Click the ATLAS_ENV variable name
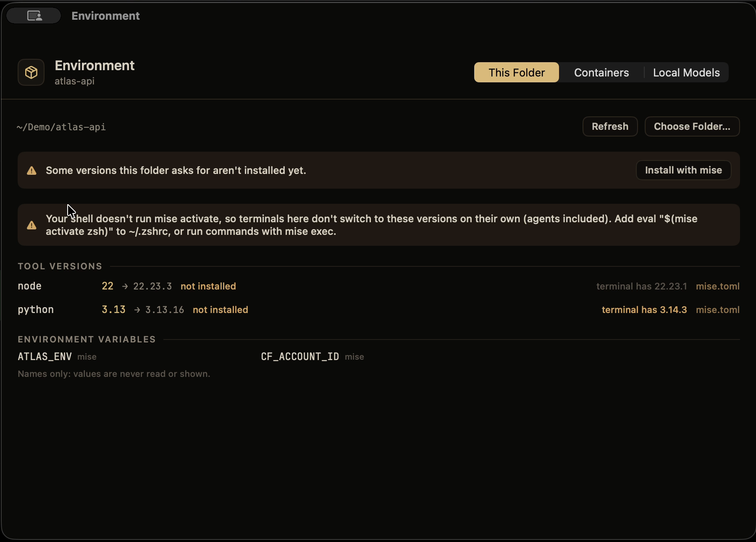Viewport: 756px width, 542px height. click(x=45, y=357)
